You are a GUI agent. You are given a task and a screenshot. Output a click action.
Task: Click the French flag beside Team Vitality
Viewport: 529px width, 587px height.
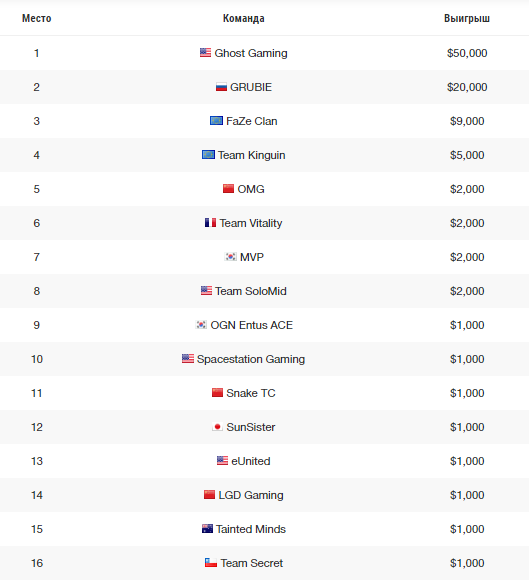(x=210, y=223)
